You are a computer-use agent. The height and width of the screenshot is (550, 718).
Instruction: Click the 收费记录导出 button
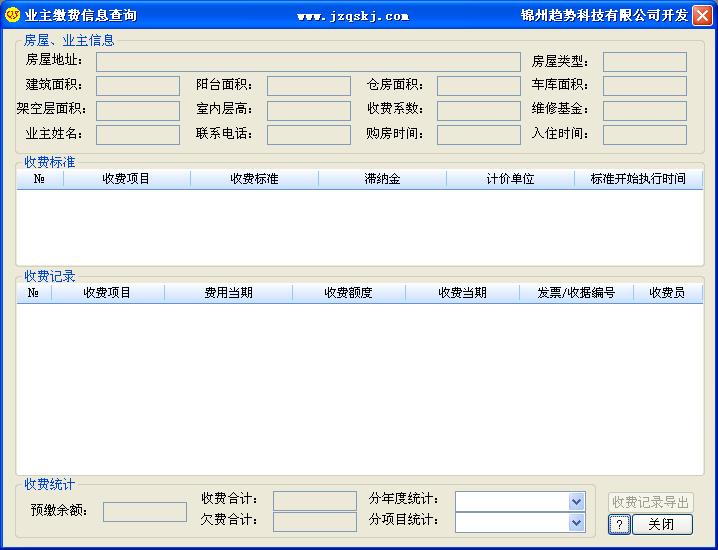[650, 502]
